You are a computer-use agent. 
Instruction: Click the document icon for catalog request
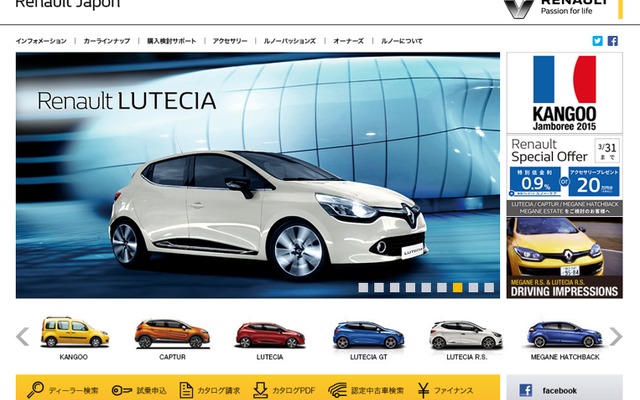pyautogui.click(x=186, y=390)
